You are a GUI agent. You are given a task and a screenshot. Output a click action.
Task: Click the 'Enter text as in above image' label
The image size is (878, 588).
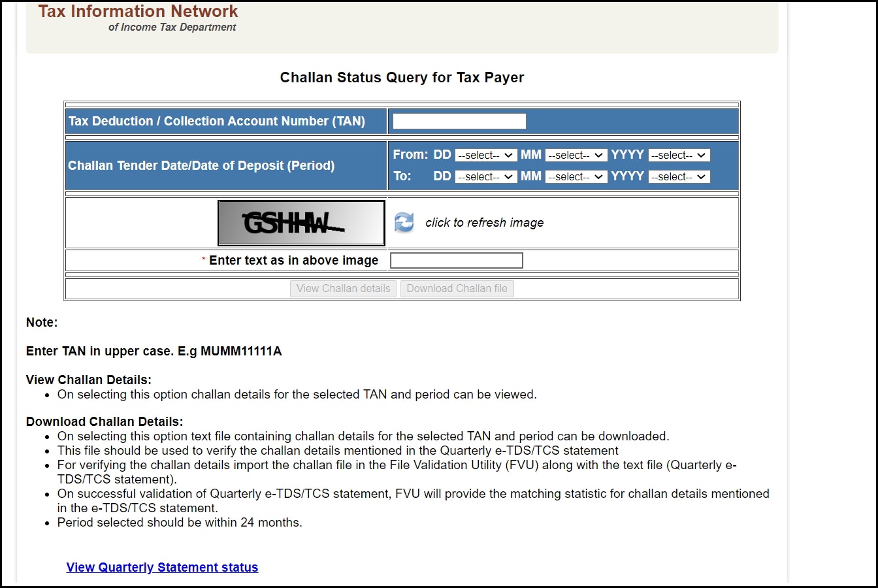tap(294, 260)
